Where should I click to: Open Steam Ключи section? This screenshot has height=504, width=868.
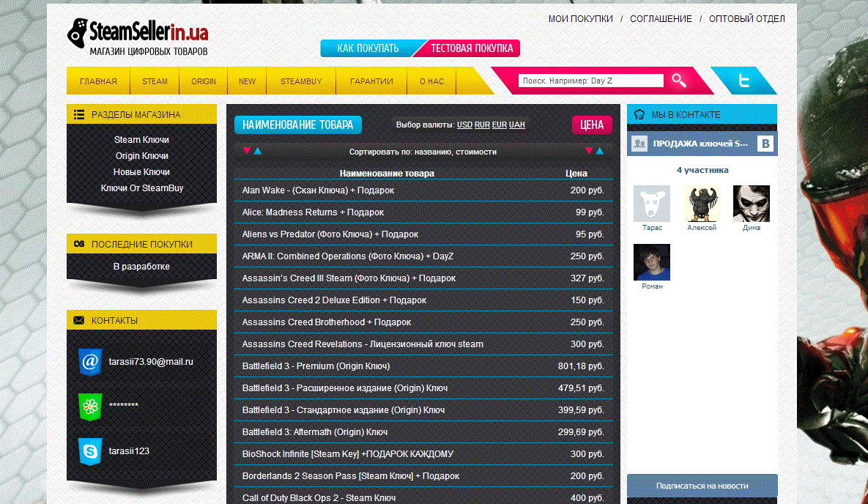(141, 140)
